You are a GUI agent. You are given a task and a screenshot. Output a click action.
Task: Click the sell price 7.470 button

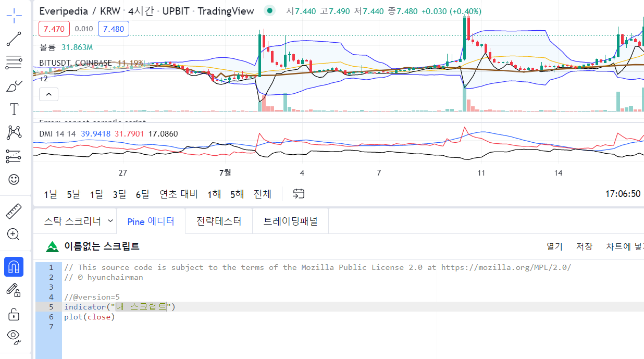54,29
